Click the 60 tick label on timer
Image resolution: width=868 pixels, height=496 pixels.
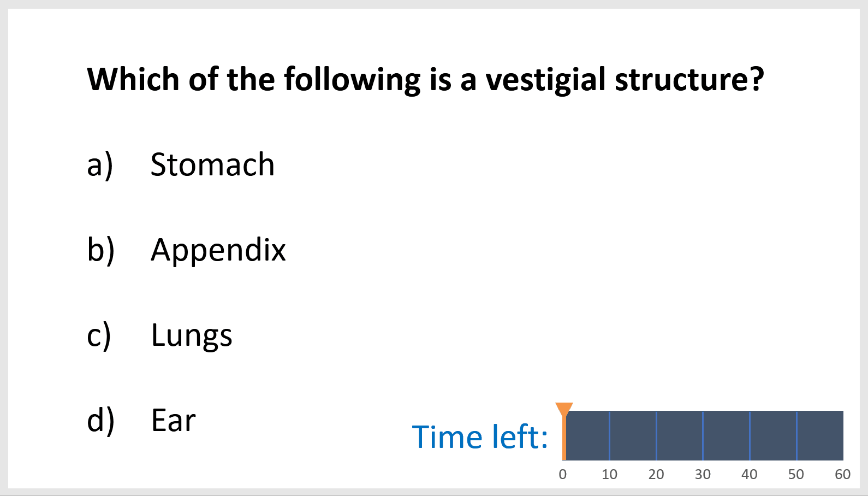(x=842, y=474)
